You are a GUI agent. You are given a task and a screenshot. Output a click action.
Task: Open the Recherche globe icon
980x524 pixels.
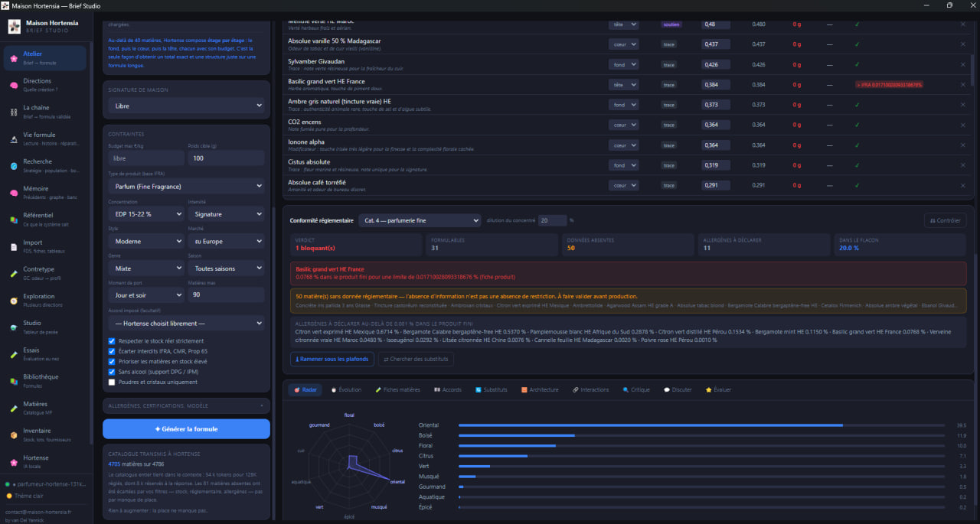tap(14, 166)
